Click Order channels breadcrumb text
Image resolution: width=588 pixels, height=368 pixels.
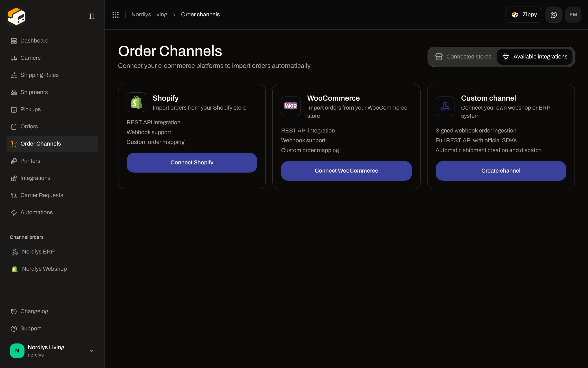click(x=200, y=15)
